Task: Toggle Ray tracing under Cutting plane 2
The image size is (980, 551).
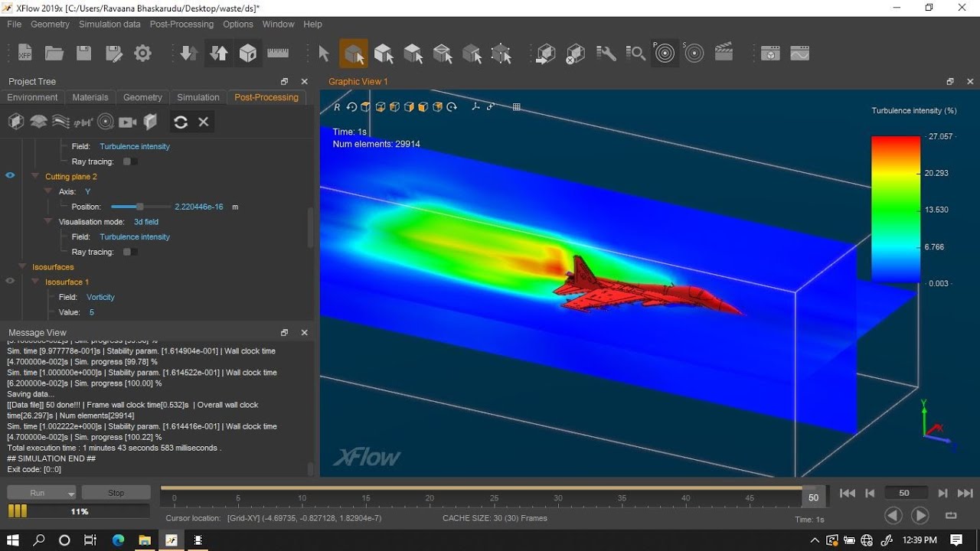Action: click(x=130, y=252)
